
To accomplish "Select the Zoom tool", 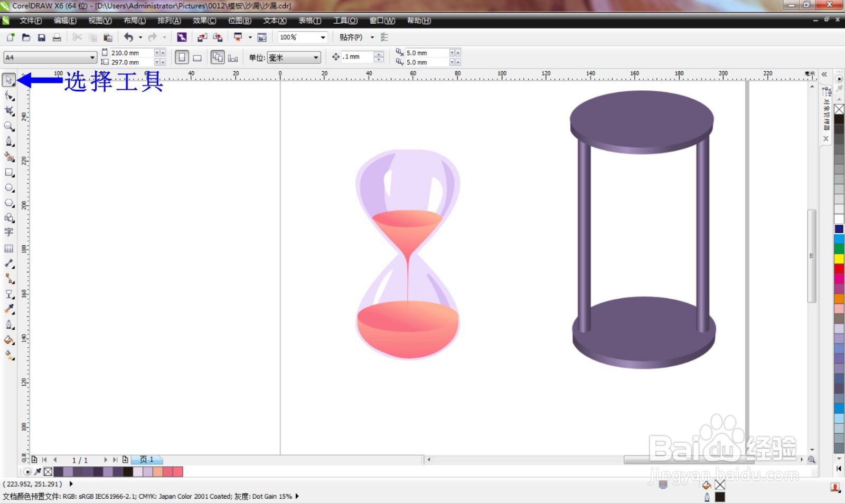I will 8,126.
